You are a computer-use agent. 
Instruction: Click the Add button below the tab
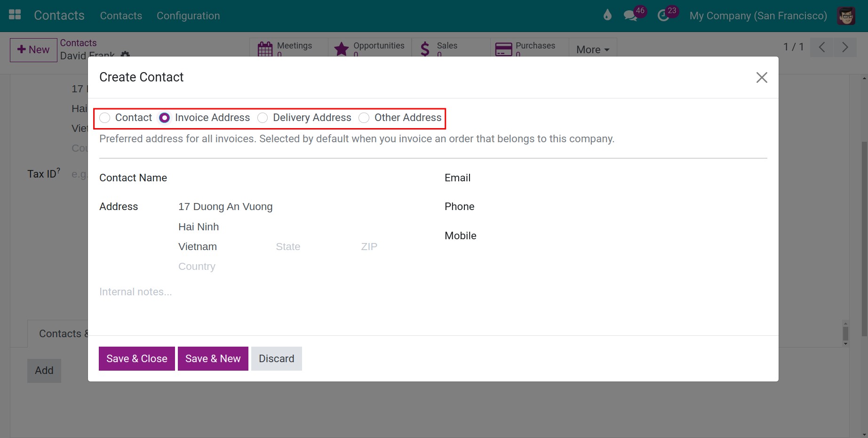[x=44, y=371]
